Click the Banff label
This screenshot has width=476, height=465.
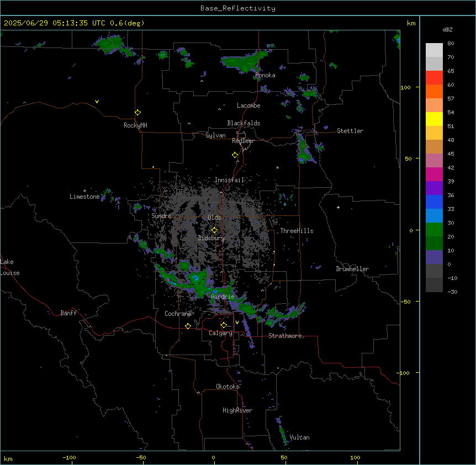click(x=68, y=313)
